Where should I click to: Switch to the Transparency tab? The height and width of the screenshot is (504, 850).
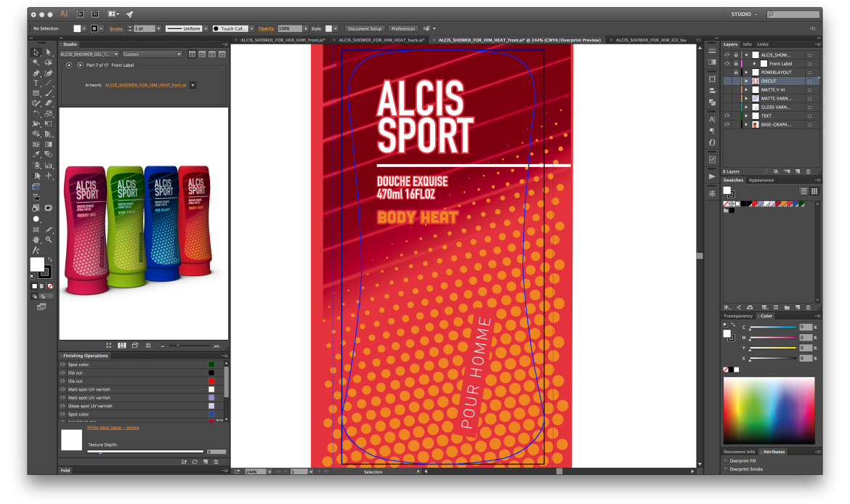(738, 316)
